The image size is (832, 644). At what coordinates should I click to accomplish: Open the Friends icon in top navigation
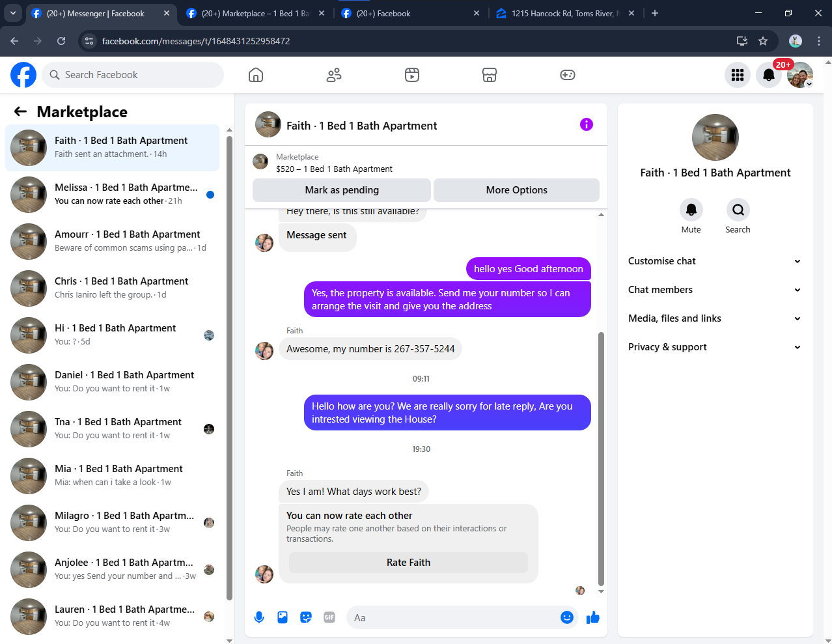point(334,75)
